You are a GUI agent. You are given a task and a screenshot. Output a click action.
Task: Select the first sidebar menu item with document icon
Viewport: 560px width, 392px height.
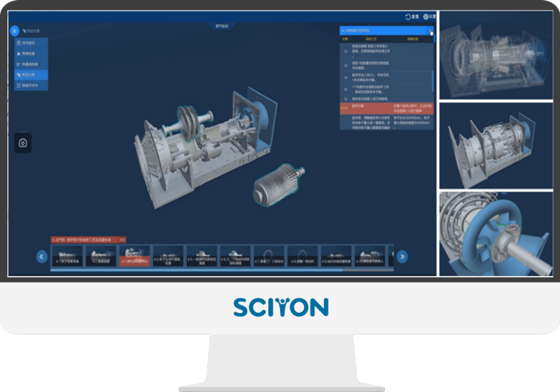coord(30,43)
